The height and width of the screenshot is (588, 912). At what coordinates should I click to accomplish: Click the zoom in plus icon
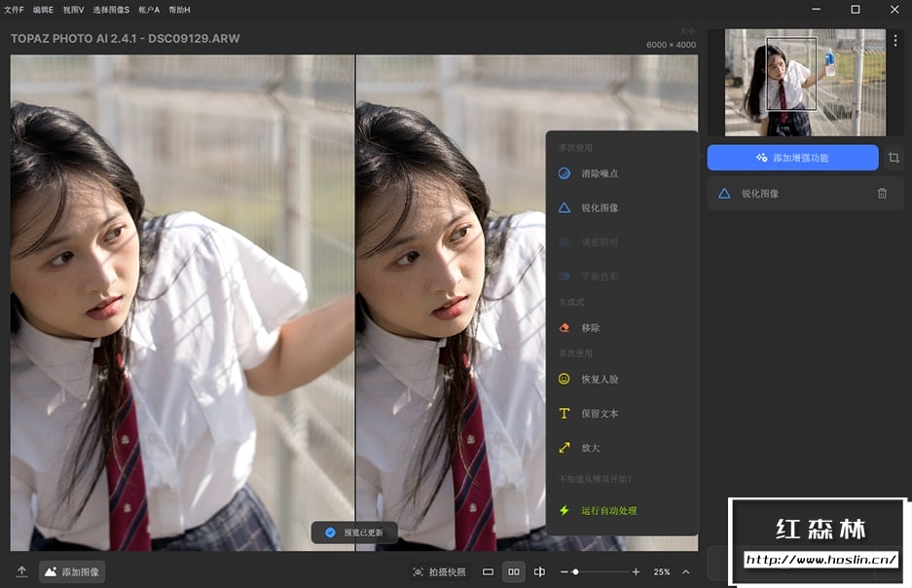(x=636, y=571)
